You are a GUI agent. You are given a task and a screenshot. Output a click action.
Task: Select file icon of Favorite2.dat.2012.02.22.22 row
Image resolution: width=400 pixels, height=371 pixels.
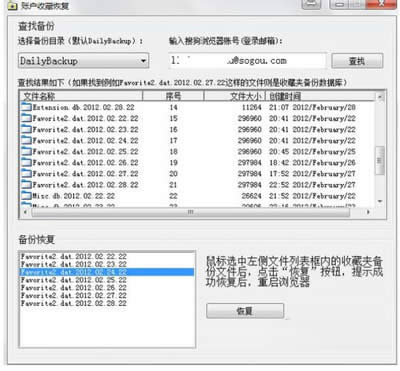pyautogui.click(x=26, y=118)
